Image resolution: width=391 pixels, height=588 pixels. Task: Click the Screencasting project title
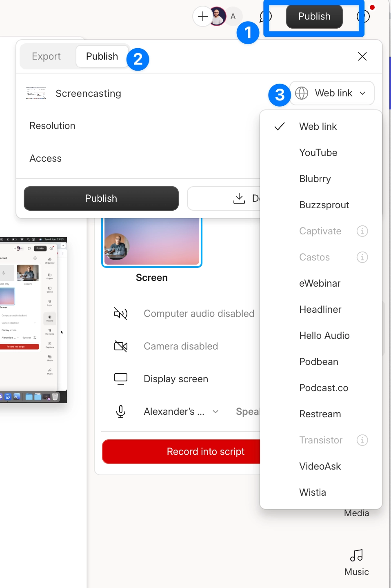89,94
